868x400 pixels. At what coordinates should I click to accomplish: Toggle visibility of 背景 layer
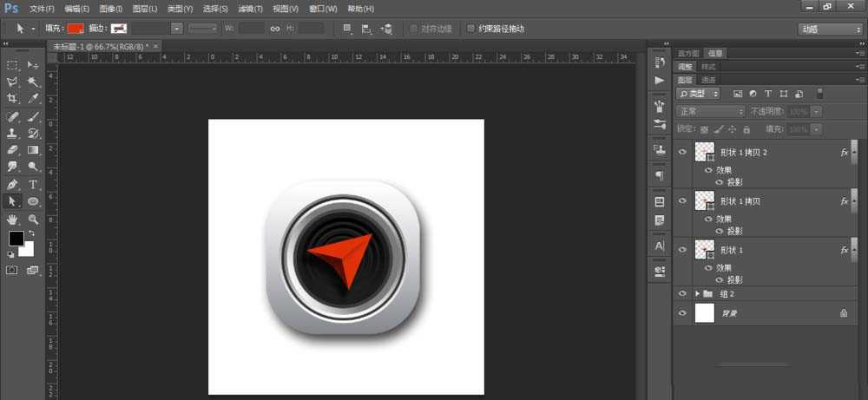click(x=682, y=313)
